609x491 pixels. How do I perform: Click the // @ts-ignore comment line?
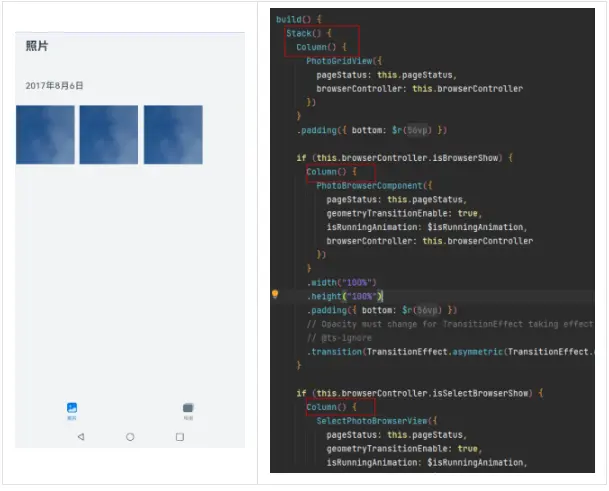339,338
